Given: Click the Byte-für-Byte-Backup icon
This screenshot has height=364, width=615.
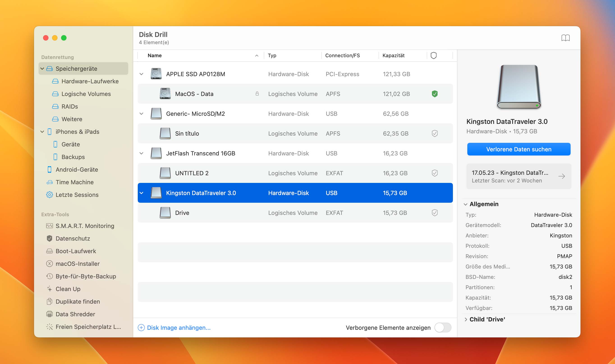Looking at the screenshot, I should [49, 276].
